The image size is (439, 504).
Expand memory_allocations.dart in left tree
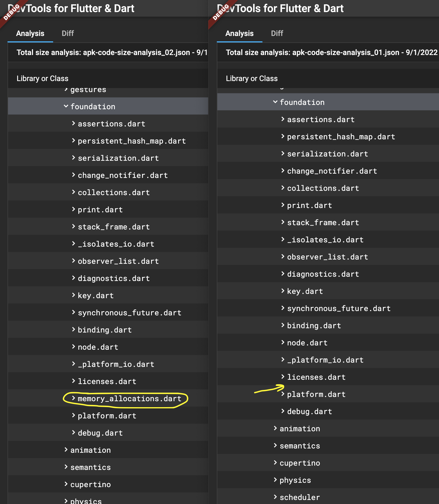pyautogui.click(x=74, y=398)
